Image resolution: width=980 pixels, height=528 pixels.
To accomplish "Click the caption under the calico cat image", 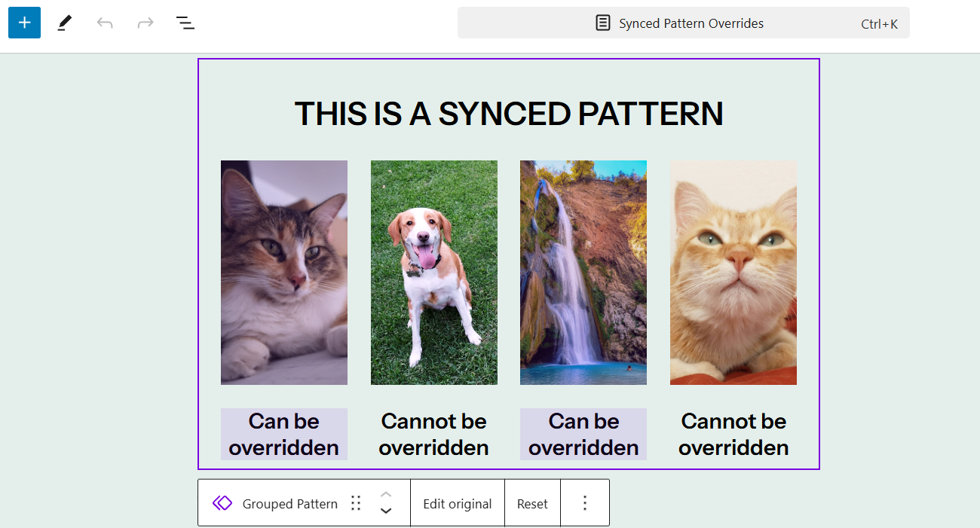I will coord(284,434).
